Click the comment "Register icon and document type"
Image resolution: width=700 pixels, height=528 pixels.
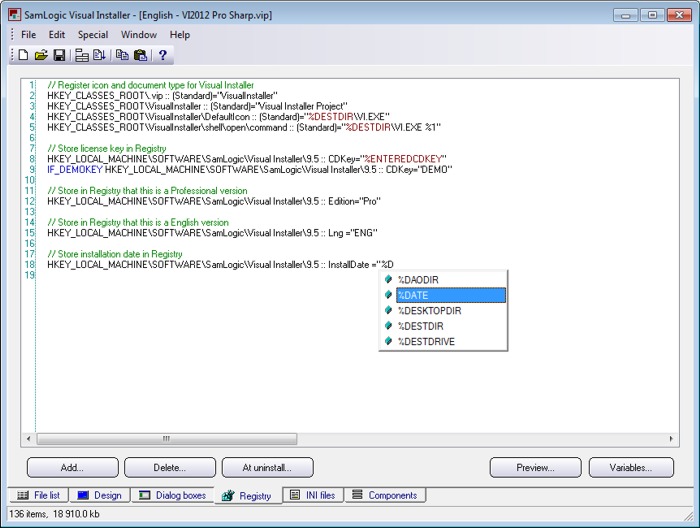pos(150,85)
